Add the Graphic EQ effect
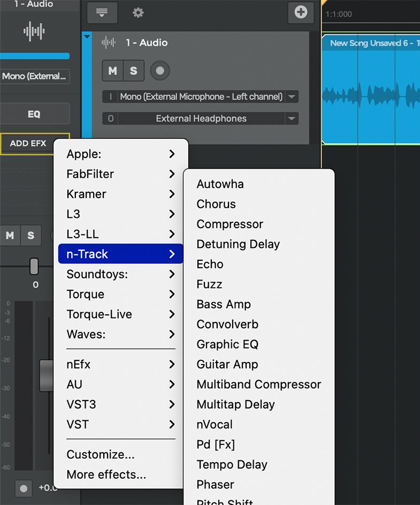Viewport: 420px width, 505px height. 259,344
